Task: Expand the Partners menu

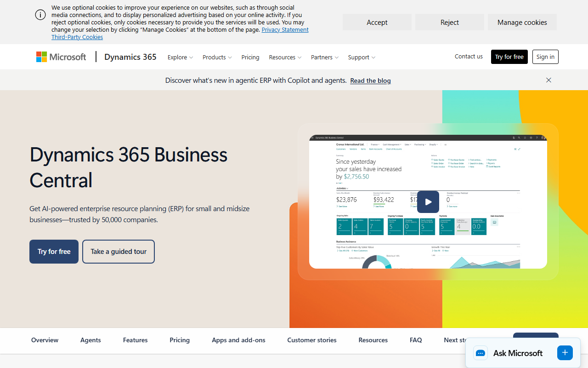Action: (325, 57)
